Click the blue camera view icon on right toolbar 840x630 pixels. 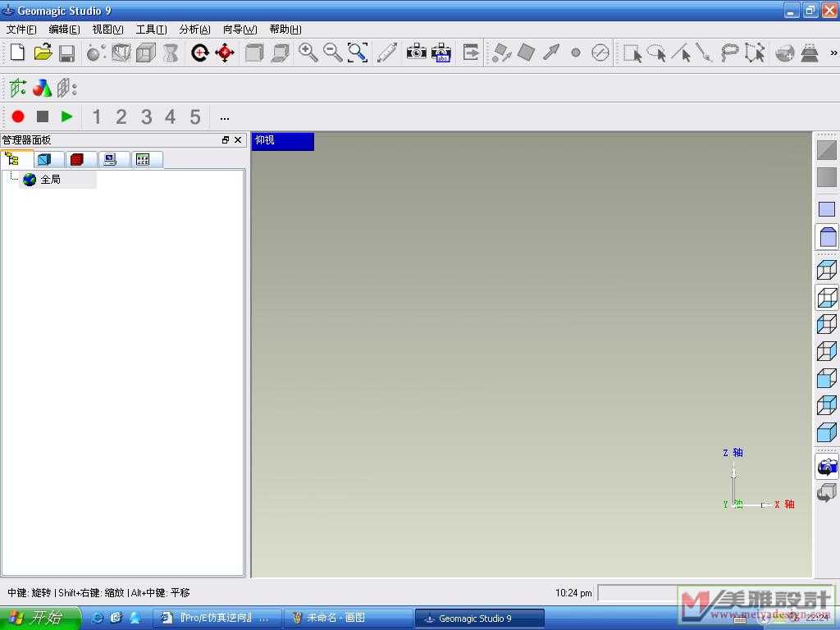[x=827, y=467]
